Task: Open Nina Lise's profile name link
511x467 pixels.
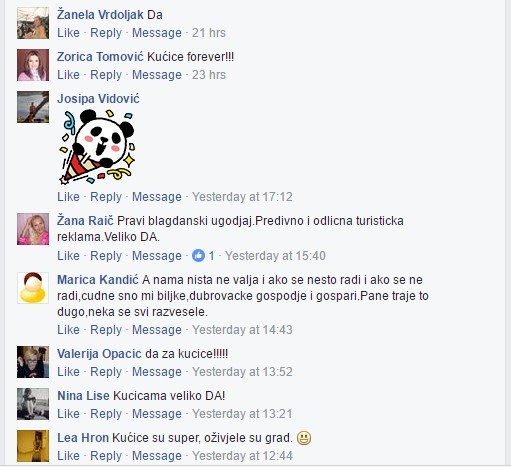Action: (83, 396)
